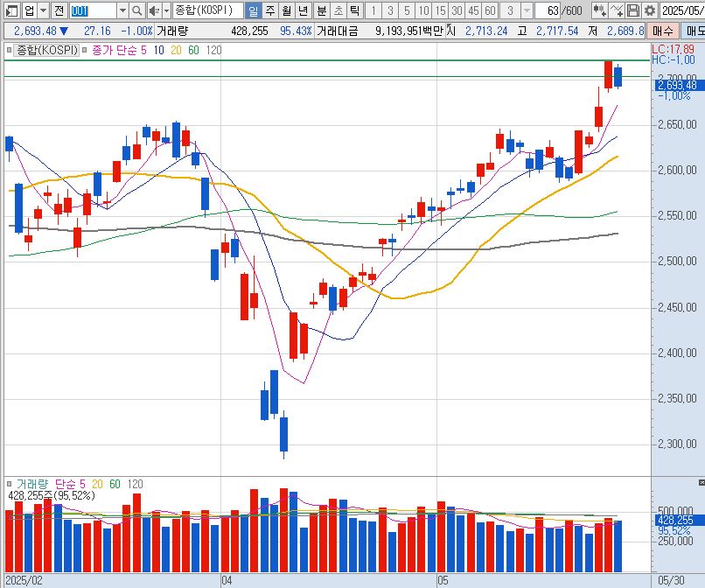Click the 2,693.48 price tag on axis
This screenshot has width=705, height=588.
[680, 85]
